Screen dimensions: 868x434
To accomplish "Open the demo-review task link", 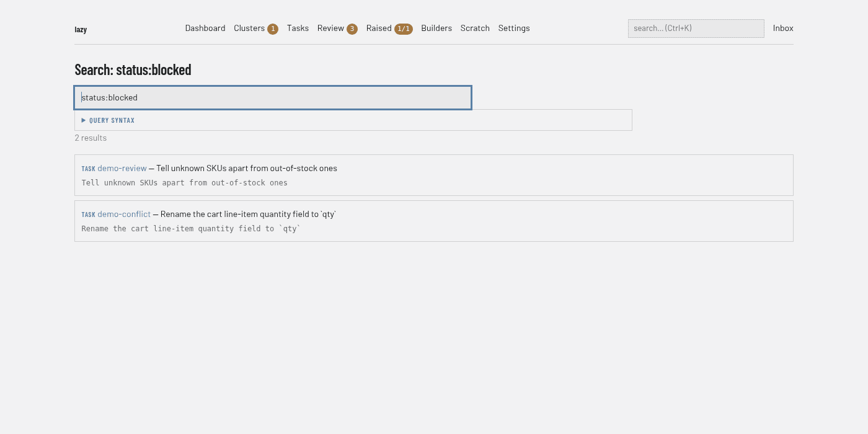I will point(122,168).
